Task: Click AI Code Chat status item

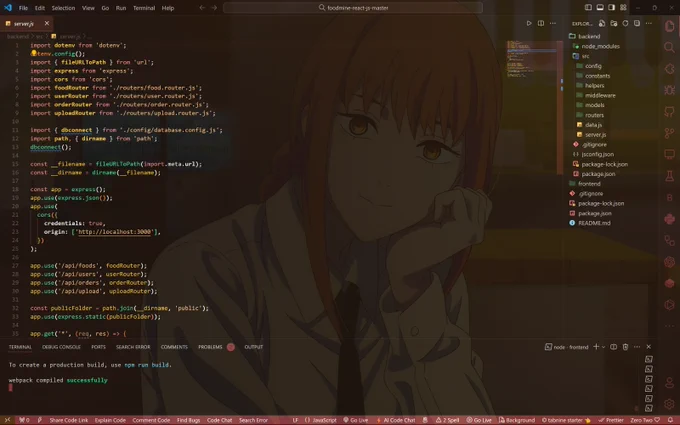Action: click(x=396, y=420)
